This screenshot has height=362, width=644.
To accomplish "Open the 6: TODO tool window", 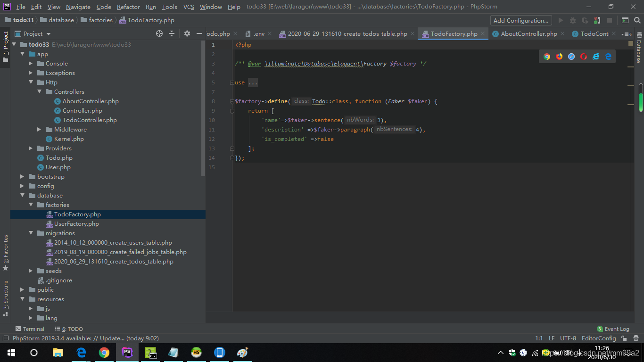I will (69, 329).
